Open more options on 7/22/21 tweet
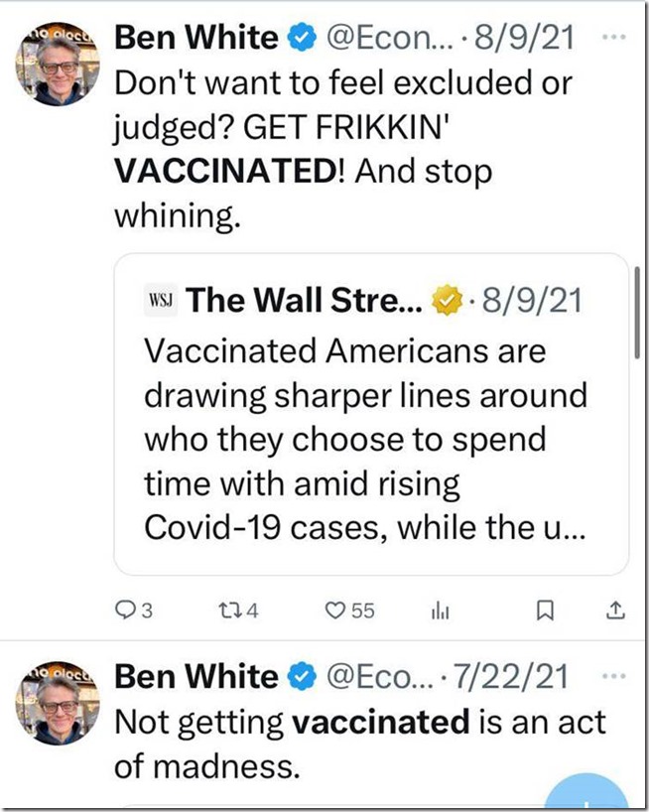649x812 pixels. pyautogui.click(x=615, y=677)
